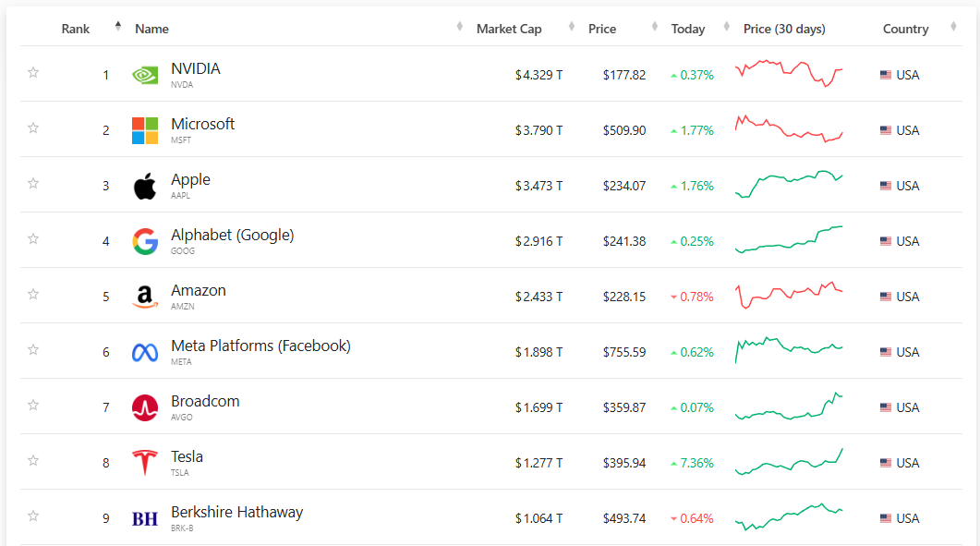Click the Berkshire Hathaway BH logo
The height and width of the screenshot is (546, 980).
[145, 518]
